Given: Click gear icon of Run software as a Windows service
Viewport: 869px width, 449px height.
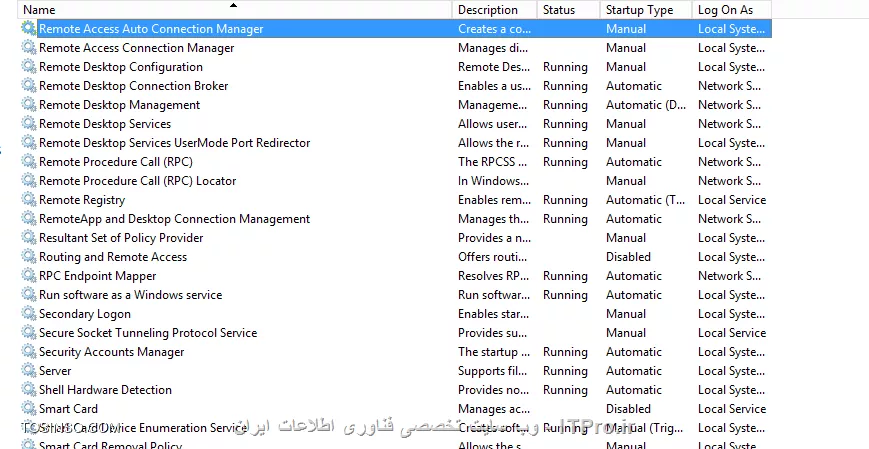Looking at the screenshot, I should 29,294.
